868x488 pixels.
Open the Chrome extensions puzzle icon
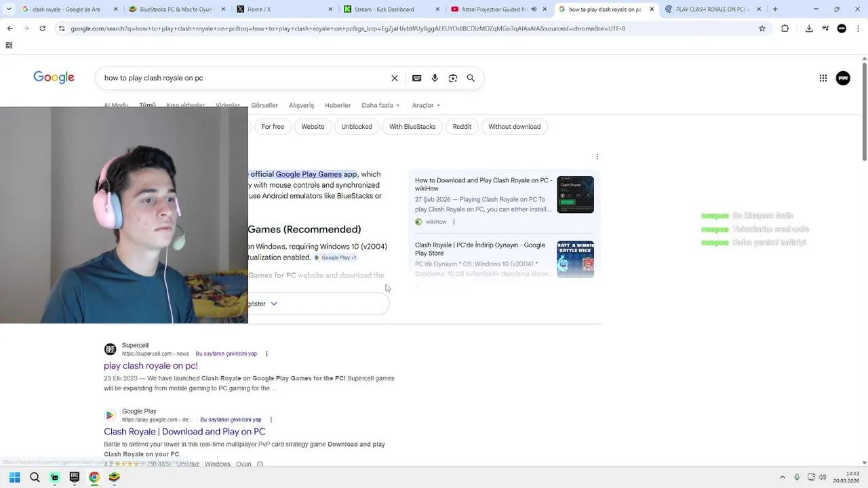click(x=785, y=28)
